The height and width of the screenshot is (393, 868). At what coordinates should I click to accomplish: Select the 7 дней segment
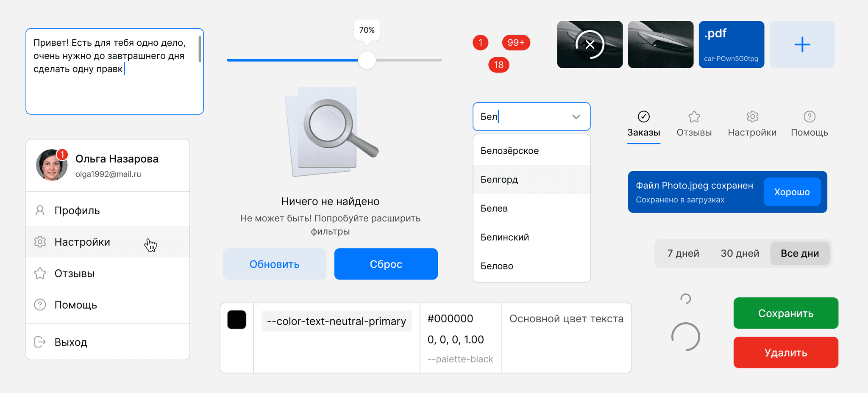point(683,253)
